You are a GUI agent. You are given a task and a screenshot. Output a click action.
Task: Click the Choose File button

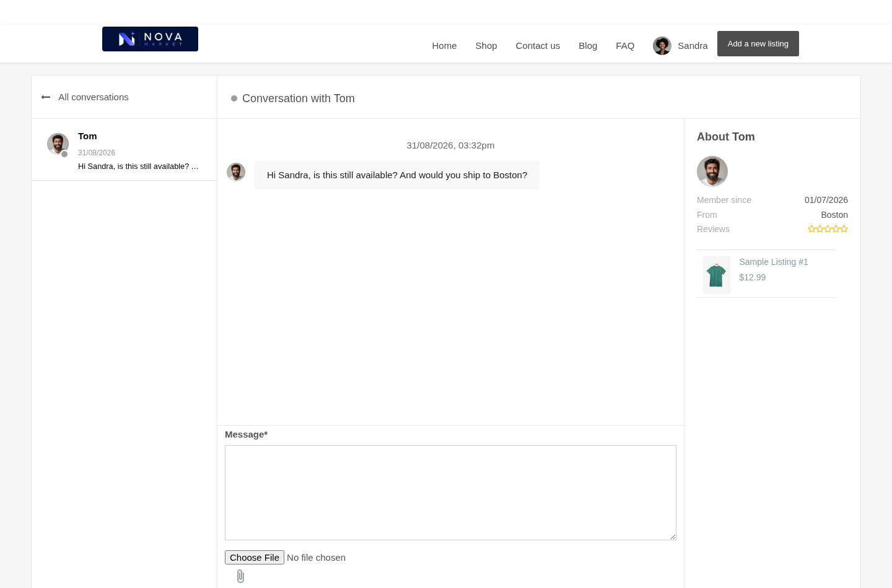click(255, 558)
